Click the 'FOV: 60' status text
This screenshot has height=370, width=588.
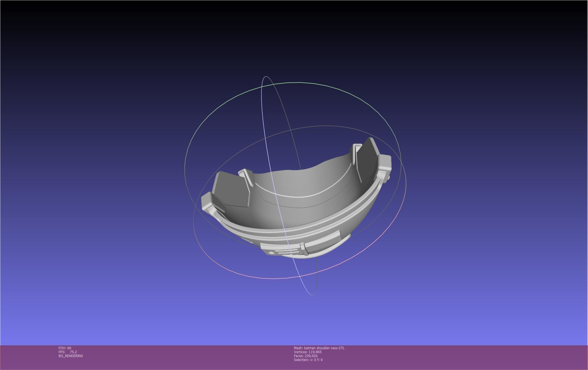(x=65, y=348)
